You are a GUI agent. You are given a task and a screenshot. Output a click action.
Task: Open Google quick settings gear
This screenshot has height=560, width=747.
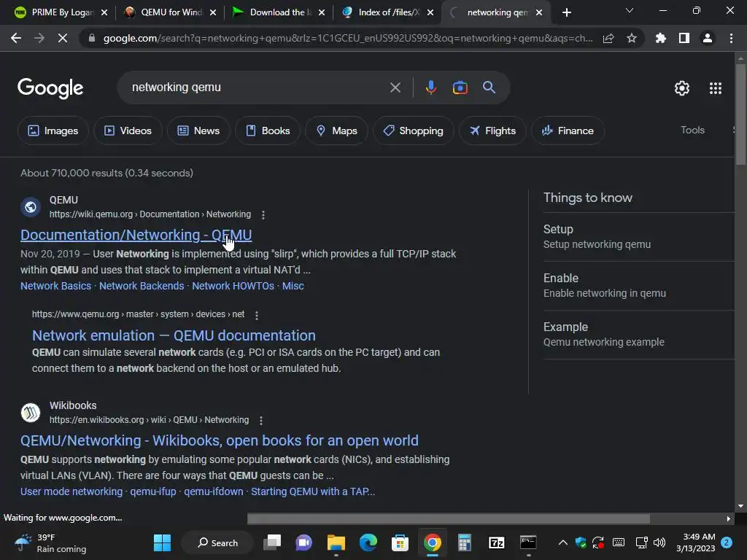pyautogui.click(x=682, y=88)
